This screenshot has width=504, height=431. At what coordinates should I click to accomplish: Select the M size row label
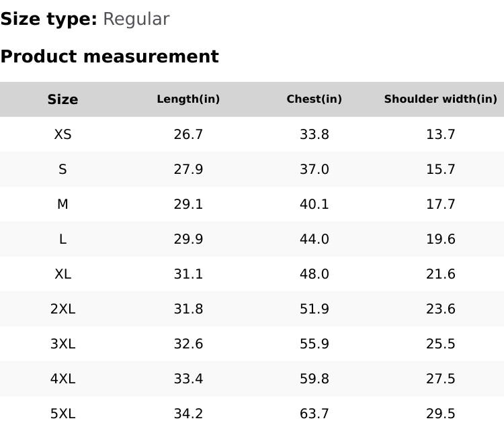(62, 204)
